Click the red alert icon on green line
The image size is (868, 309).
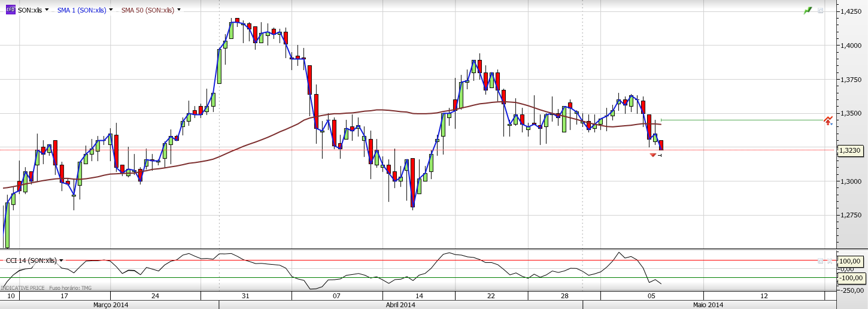pyautogui.click(x=828, y=120)
